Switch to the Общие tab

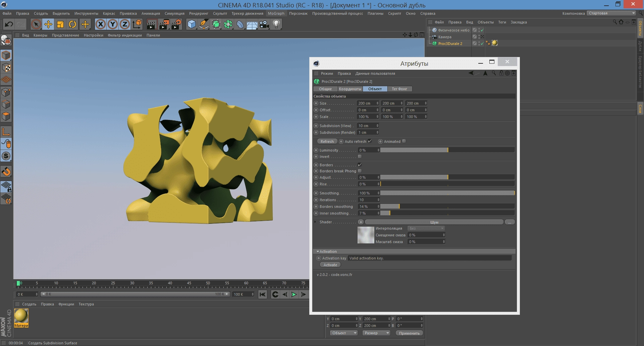pyautogui.click(x=325, y=89)
